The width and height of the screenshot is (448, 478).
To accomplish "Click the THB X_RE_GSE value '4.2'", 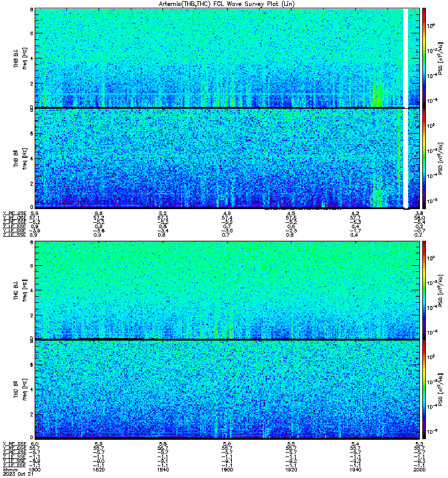I will click(x=355, y=213).
